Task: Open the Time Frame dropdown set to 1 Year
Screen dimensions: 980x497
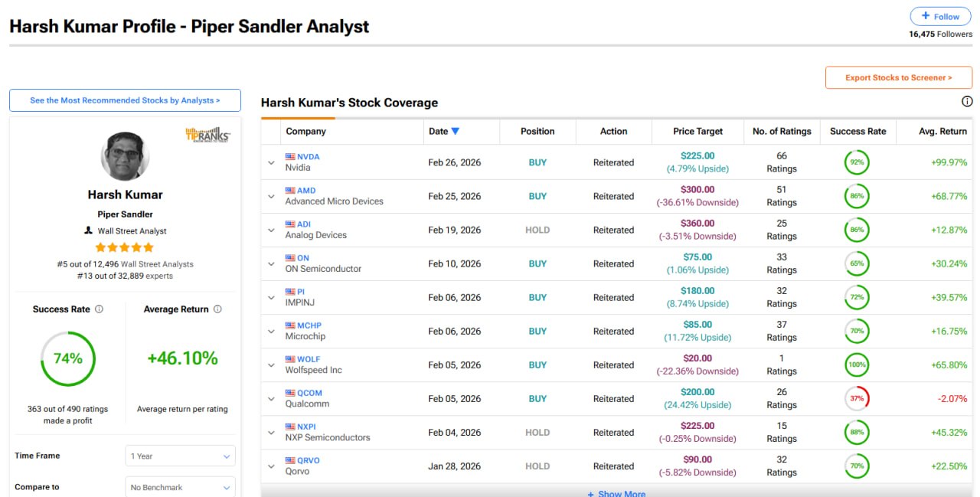Action: pyautogui.click(x=181, y=456)
